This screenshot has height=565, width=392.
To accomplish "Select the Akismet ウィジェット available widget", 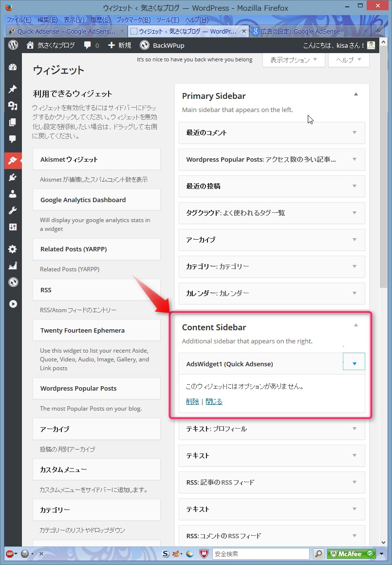I will tap(96, 159).
